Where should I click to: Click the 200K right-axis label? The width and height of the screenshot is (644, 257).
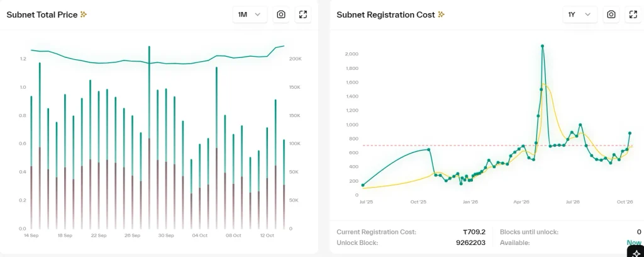coord(296,59)
